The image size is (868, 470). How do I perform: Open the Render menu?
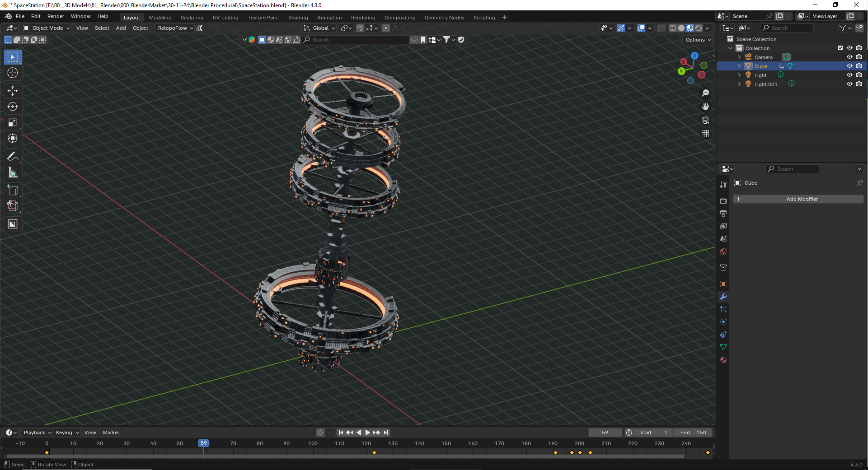coord(56,16)
